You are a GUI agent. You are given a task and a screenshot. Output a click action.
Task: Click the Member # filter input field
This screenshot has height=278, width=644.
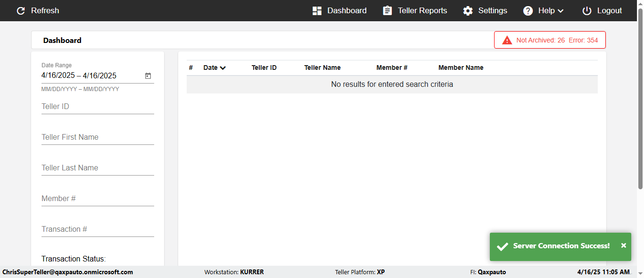pyautogui.click(x=98, y=199)
